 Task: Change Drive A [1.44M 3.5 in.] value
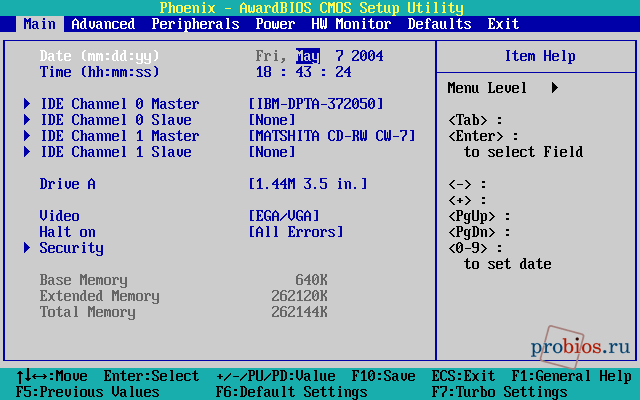click(x=308, y=184)
